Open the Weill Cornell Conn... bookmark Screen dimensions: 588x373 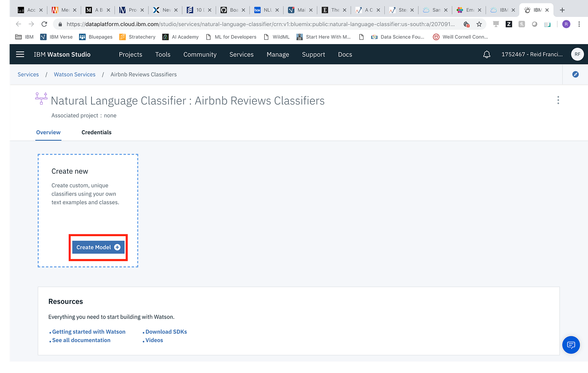(x=460, y=37)
